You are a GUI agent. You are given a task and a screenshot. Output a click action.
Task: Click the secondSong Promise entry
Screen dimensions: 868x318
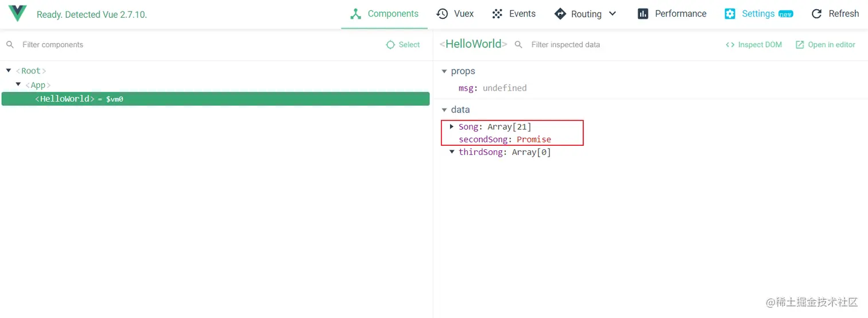(x=505, y=139)
